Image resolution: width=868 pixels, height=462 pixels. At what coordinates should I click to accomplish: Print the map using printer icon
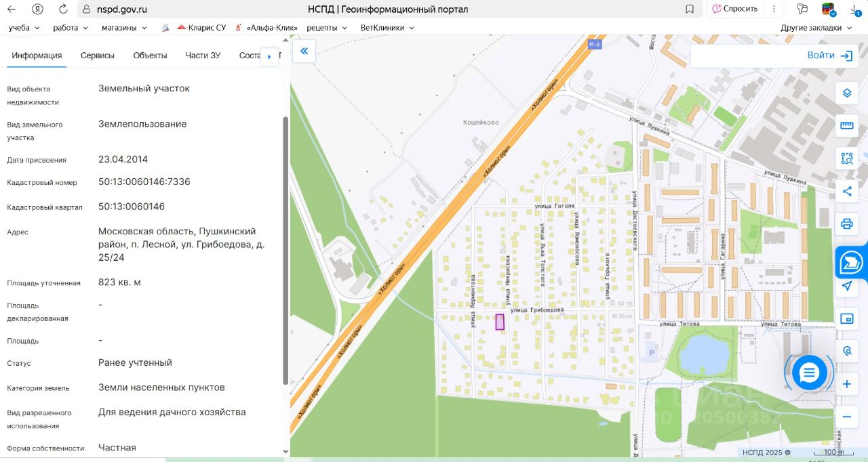[x=846, y=224]
